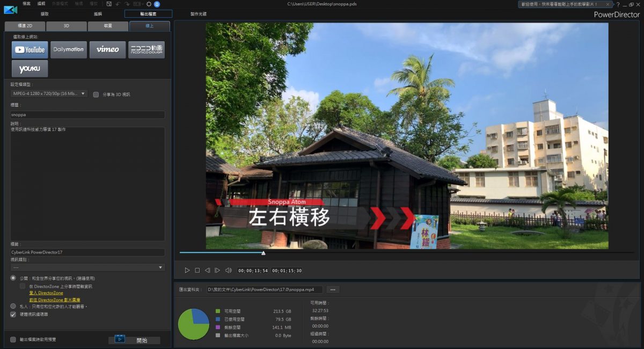Select YouTube as the upload site
The width and height of the screenshot is (644, 349).
pos(30,50)
